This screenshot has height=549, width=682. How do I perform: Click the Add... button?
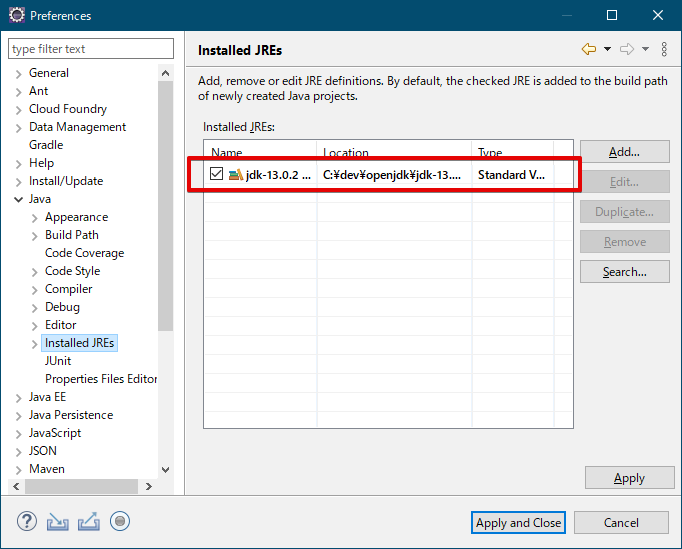625,152
